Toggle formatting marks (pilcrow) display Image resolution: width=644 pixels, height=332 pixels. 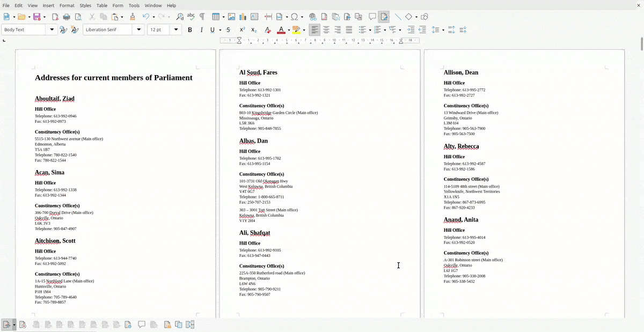pyautogui.click(x=202, y=17)
